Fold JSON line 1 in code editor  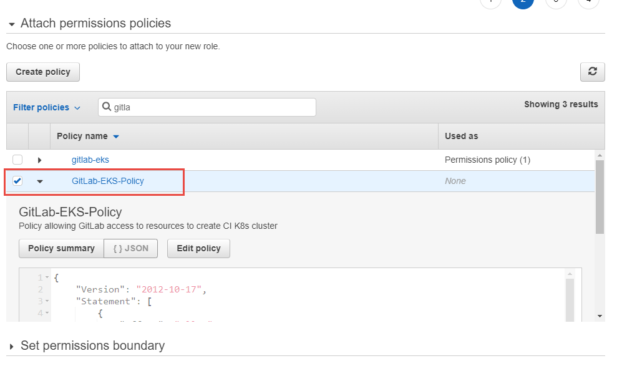pos(47,277)
